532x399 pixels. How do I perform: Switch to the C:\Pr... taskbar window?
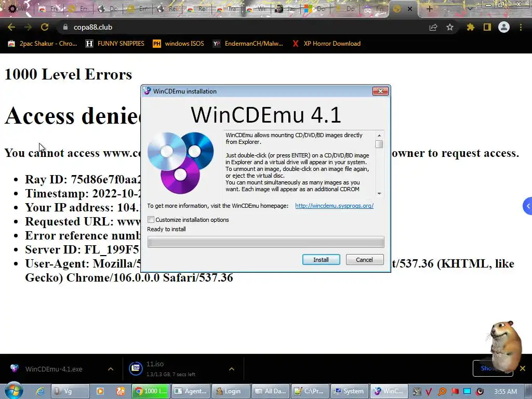pos(311,391)
